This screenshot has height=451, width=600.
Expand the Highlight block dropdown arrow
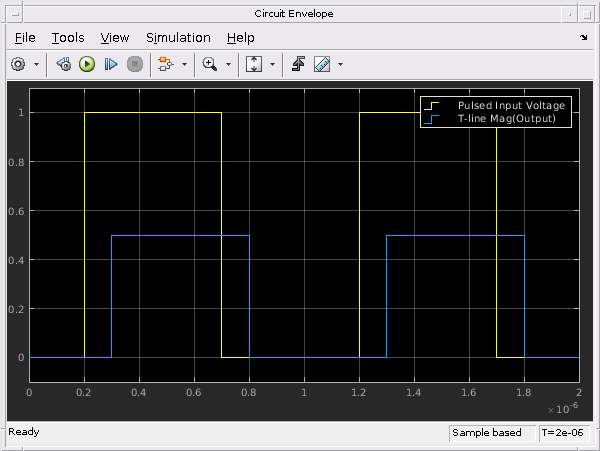pos(184,64)
